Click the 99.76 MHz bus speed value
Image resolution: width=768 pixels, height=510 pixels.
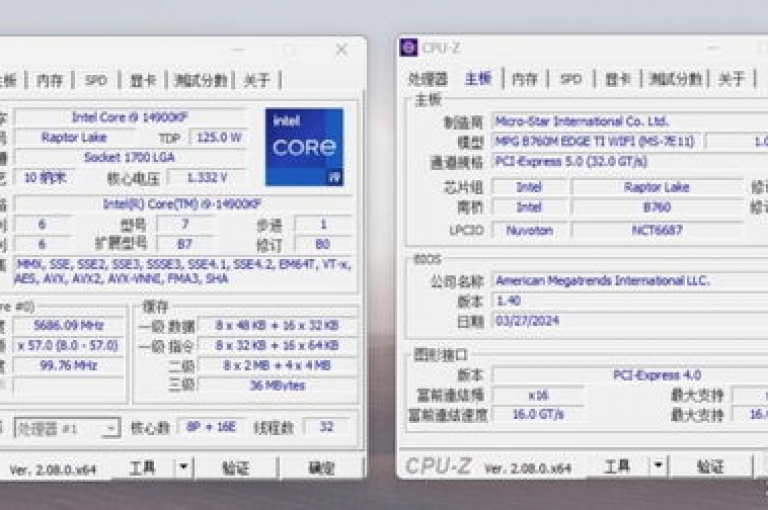tap(69, 365)
